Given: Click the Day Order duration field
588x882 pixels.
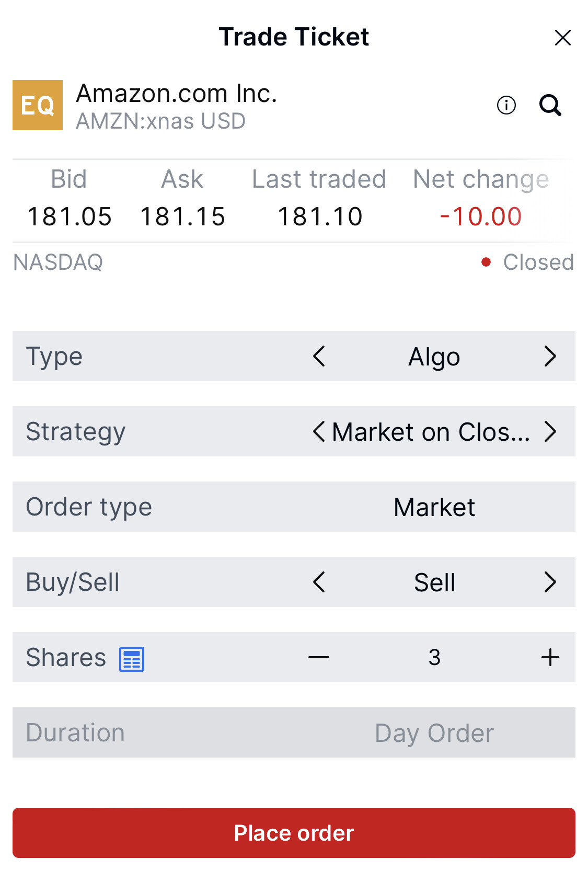Looking at the screenshot, I should click(x=434, y=733).
